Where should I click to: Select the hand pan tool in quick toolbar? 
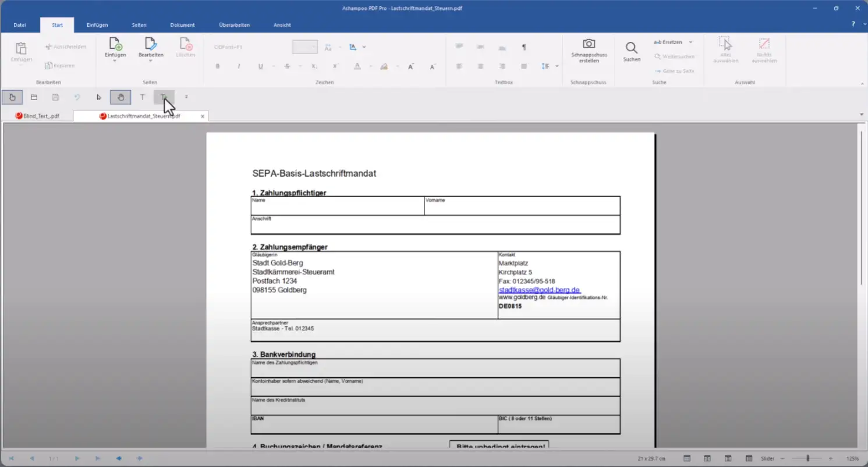coord(121,97)
